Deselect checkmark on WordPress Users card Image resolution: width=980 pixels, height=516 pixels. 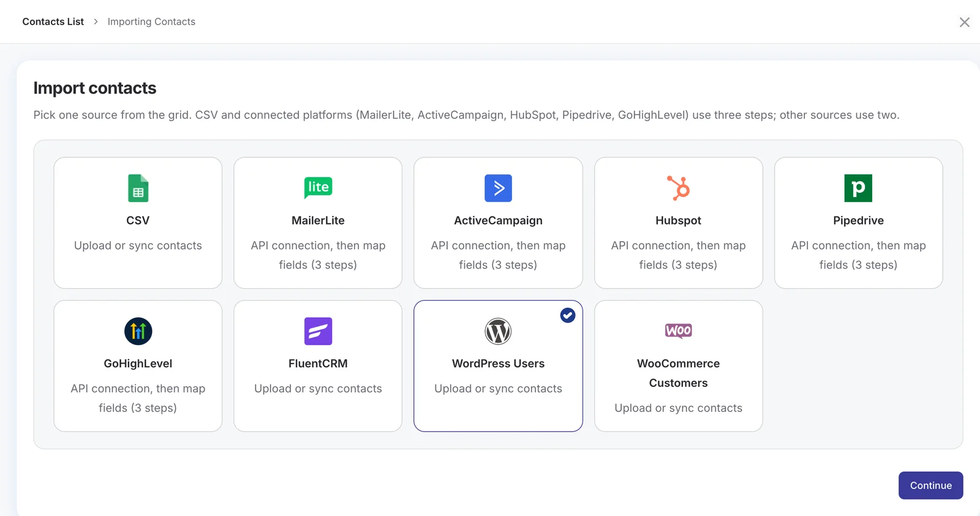568,315
